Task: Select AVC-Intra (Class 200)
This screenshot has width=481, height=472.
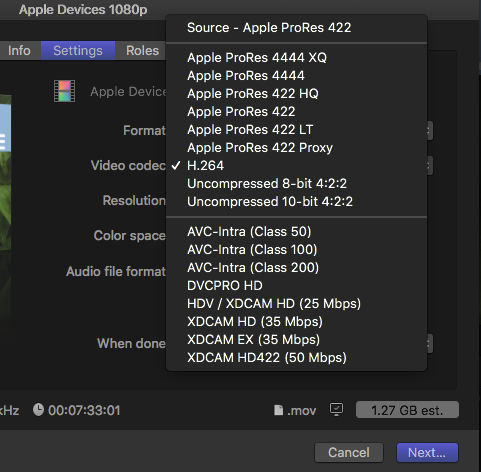Action: pyautogui.click(x=296, y=268)
